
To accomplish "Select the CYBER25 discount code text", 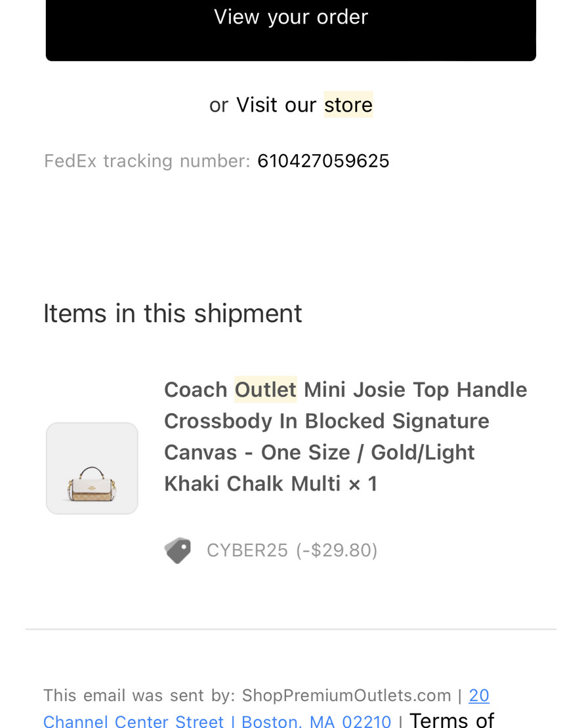I will pyautogui.click(x=247, y=551).
